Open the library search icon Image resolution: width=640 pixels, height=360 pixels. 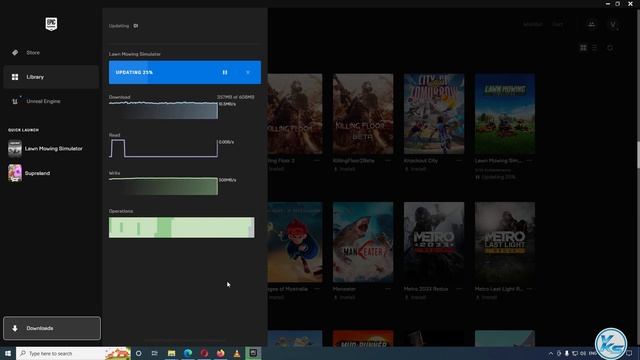[x=610, y=48]
